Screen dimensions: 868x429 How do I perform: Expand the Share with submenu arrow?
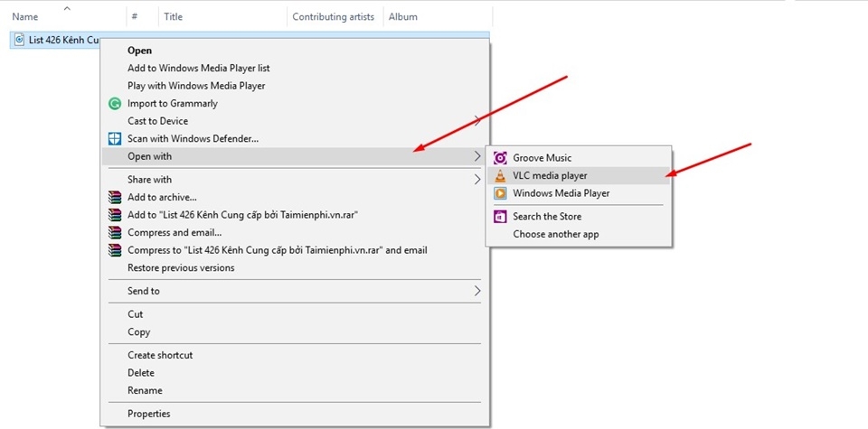point(477,180)
